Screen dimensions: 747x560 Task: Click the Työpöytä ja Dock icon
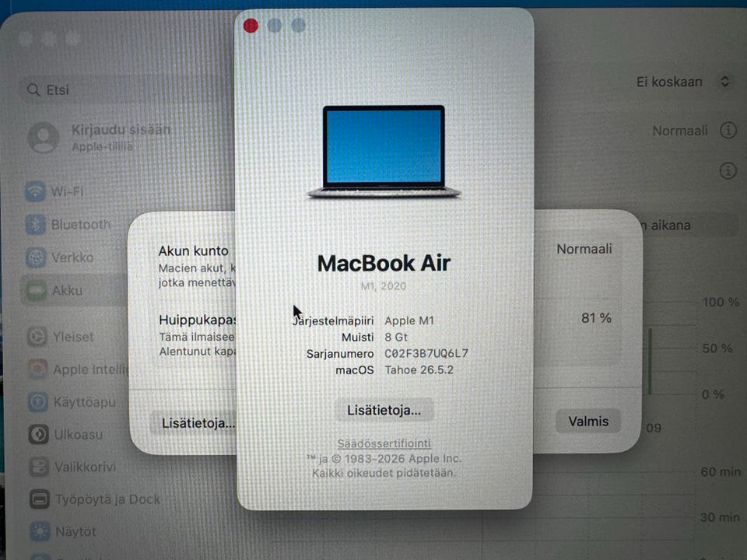pyautogui.click(x=40, y=499)
